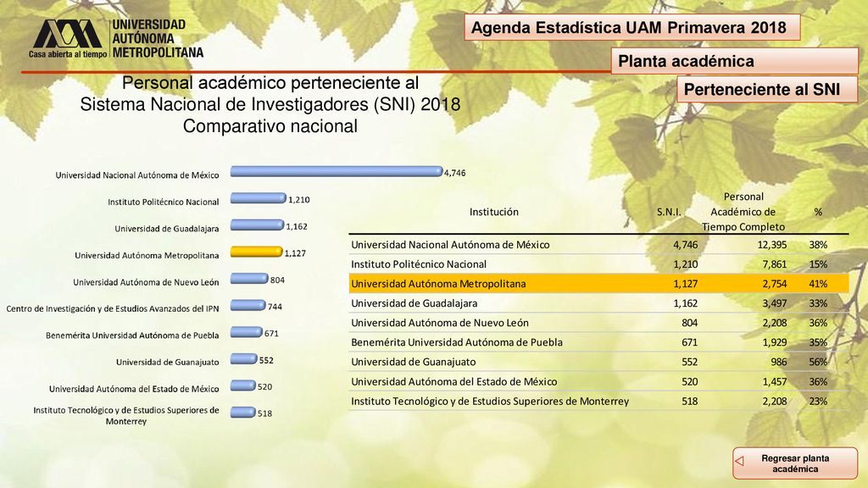The image size is (868, 488).
Task: Click table cell value 2,754
Action: tap(775, 284)
